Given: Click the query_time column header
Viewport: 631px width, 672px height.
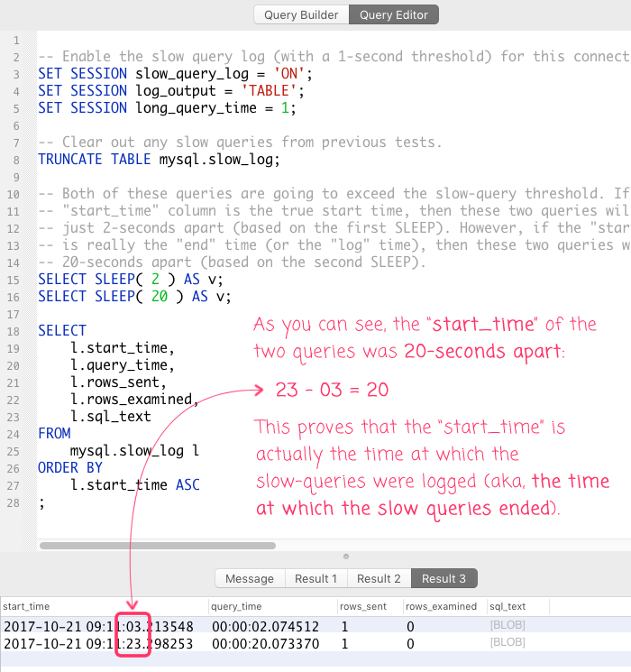Looking at the screenshot, I should [x=236, y=606].
